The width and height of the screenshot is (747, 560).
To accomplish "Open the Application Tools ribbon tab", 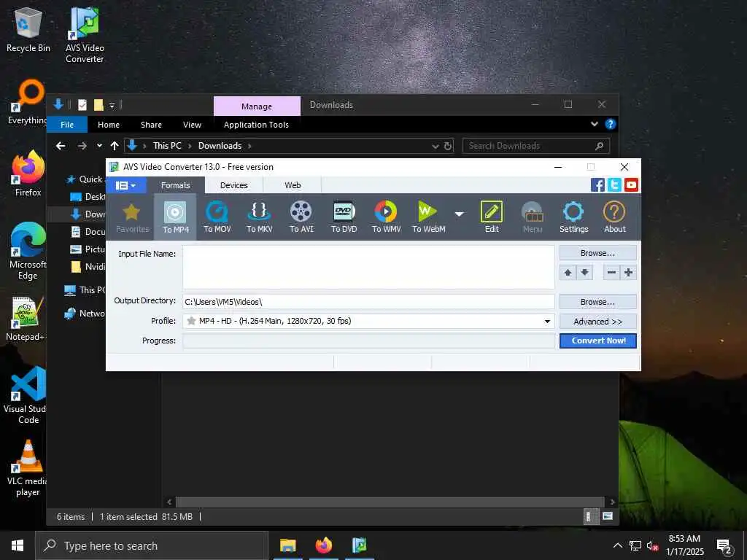I will 256,125.
